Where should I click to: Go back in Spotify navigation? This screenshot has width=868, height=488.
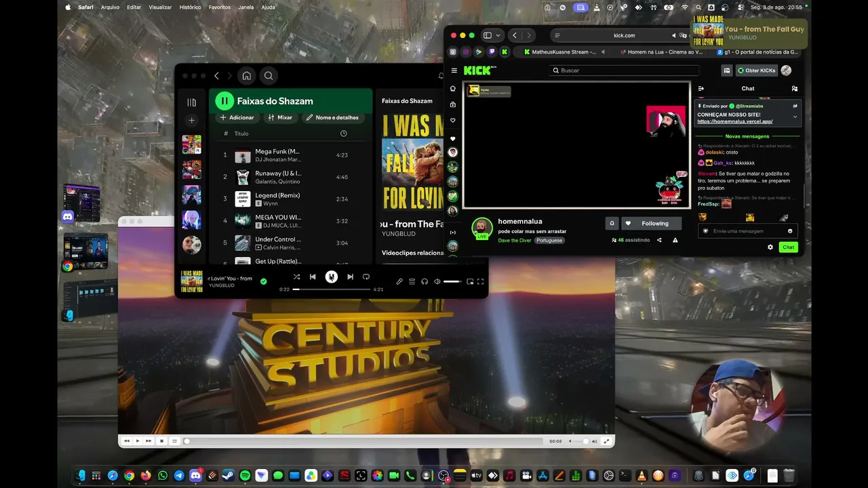coord(216,76)
